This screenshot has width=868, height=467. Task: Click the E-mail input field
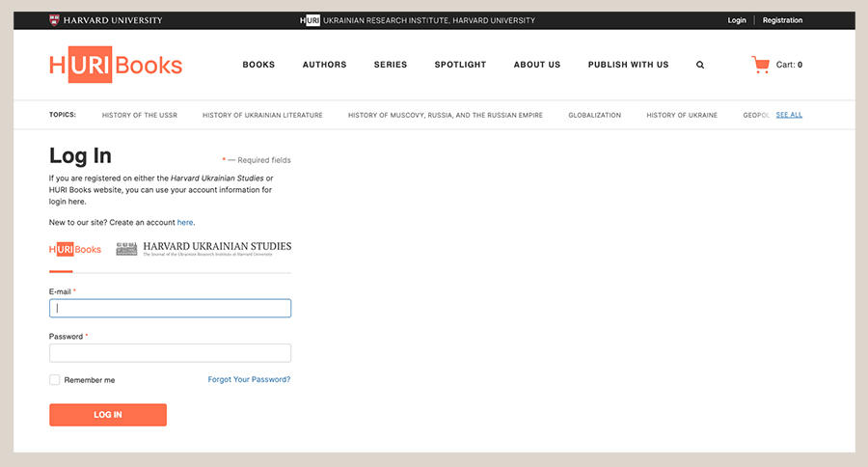click(170, 309)
